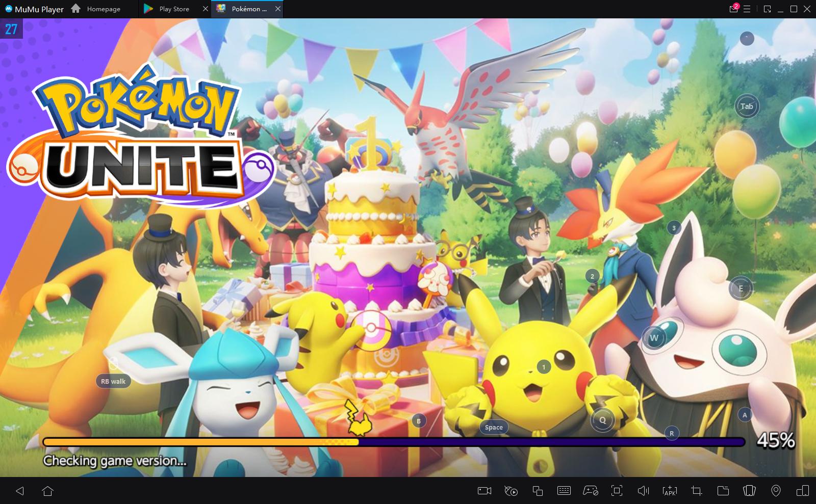Tap the Android back triangle button

(x=20, y=491)
